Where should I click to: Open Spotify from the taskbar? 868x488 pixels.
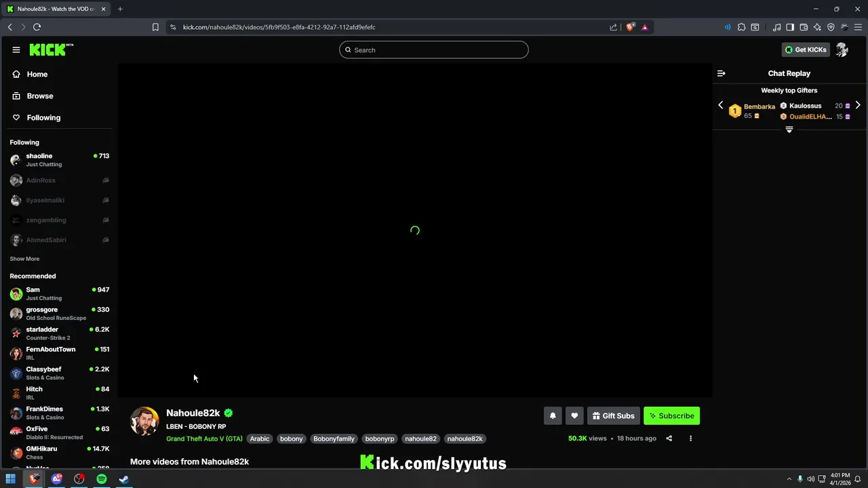101,479
